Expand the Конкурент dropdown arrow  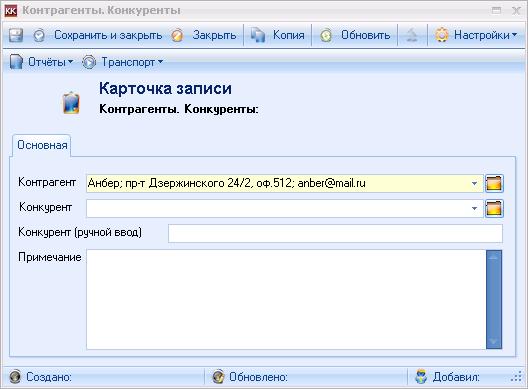474,208
